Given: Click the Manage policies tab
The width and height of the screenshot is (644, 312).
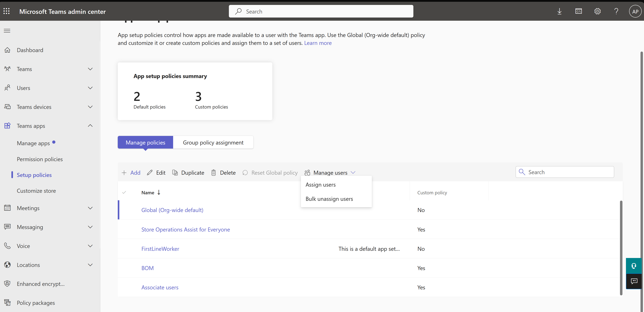Looking at the screenshot, I should (145, 142).
